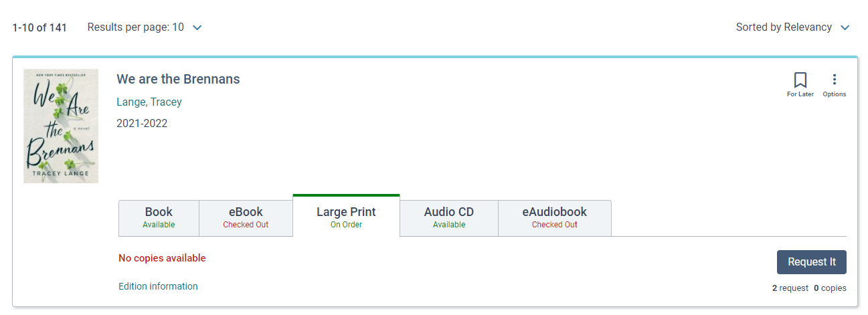
Task: Select the eBook Checked Out tab
Action: click(246, 218)
